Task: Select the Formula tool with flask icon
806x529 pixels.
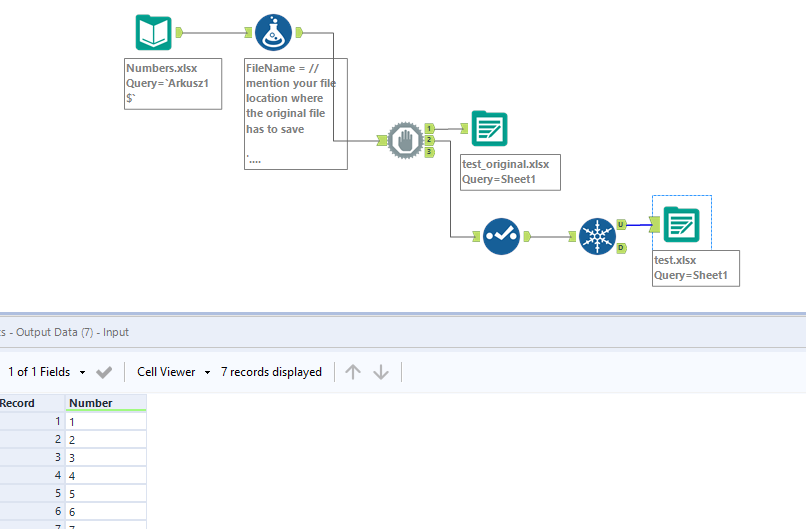Action: point(273,32)
